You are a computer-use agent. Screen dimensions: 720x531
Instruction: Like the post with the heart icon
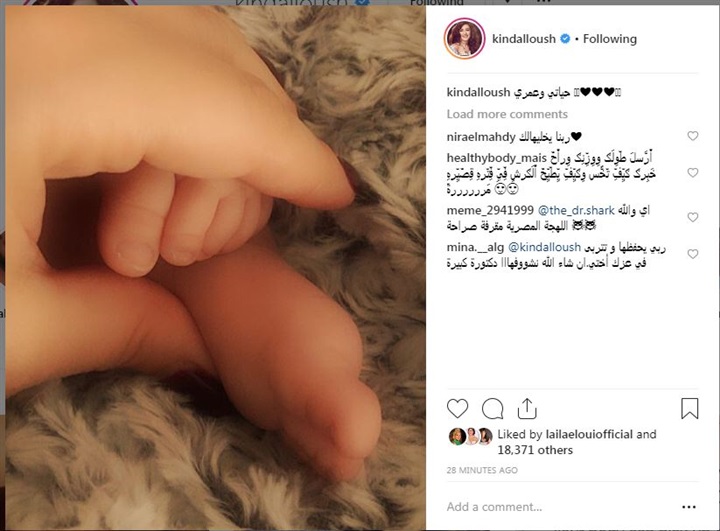pos(457,408)
